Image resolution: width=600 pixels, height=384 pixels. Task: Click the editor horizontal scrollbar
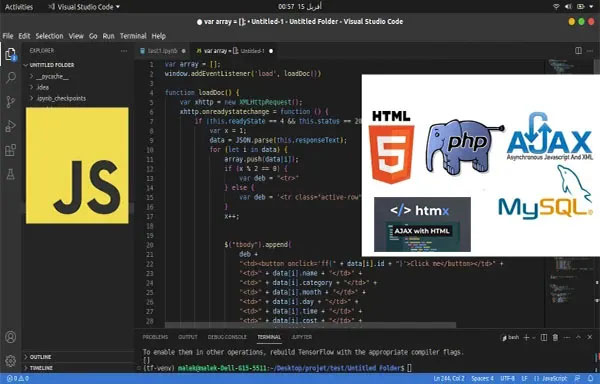[x=310, y=325]
